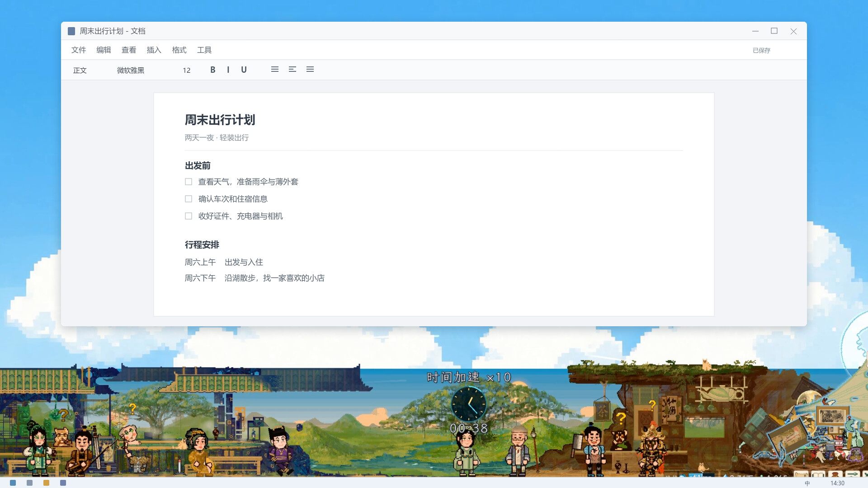
Task: Click the 周末出行计划 document heading
Action: tap(220, 120)
